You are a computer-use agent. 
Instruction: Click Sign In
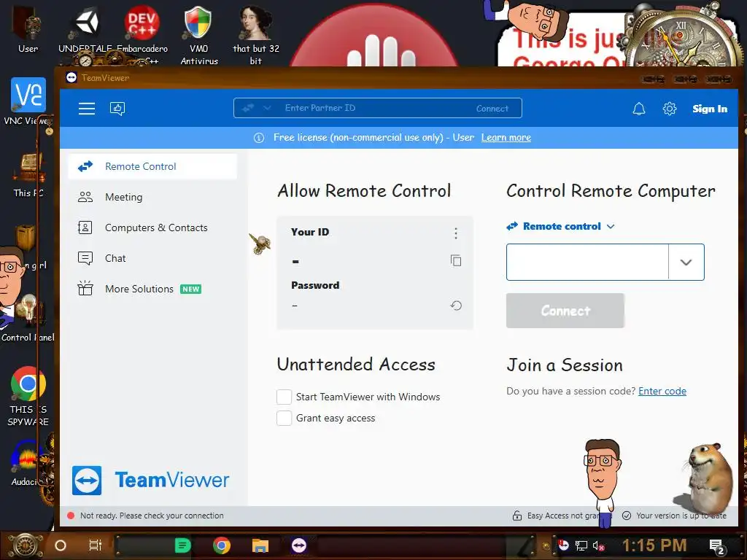coord(710,109)
